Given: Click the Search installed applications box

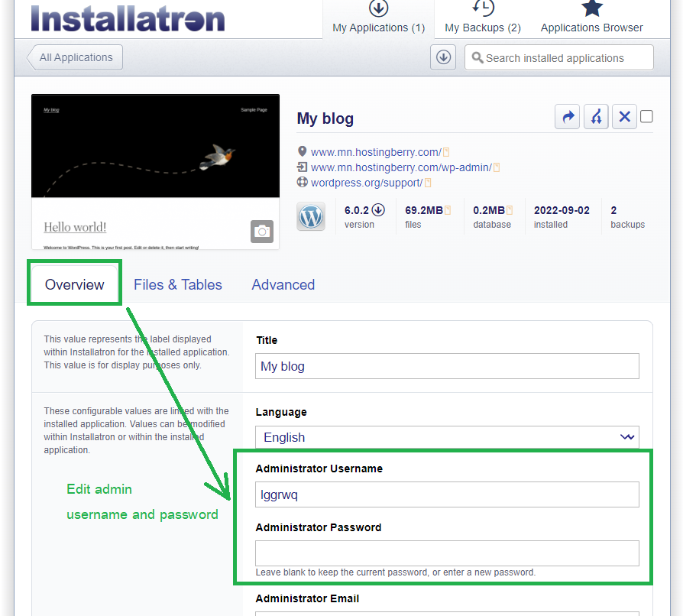Looking at the screenshot, I should click(559, 57).
